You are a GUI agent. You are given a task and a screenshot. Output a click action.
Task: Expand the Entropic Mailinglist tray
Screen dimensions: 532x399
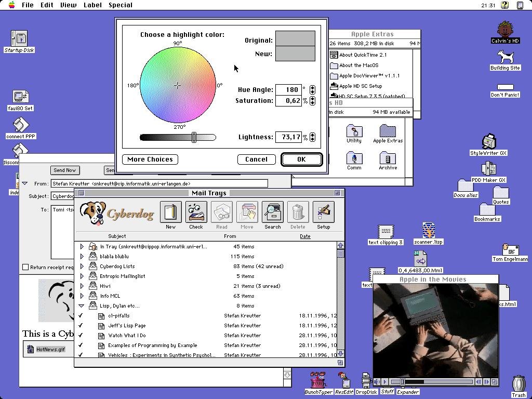tap(82, 276)
